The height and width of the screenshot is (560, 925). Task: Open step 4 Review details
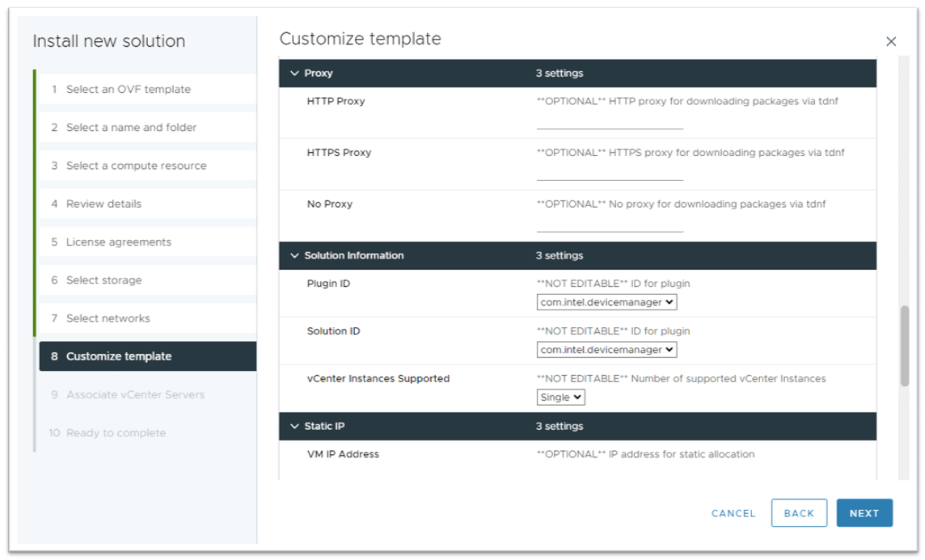click(x=103, y=204)
